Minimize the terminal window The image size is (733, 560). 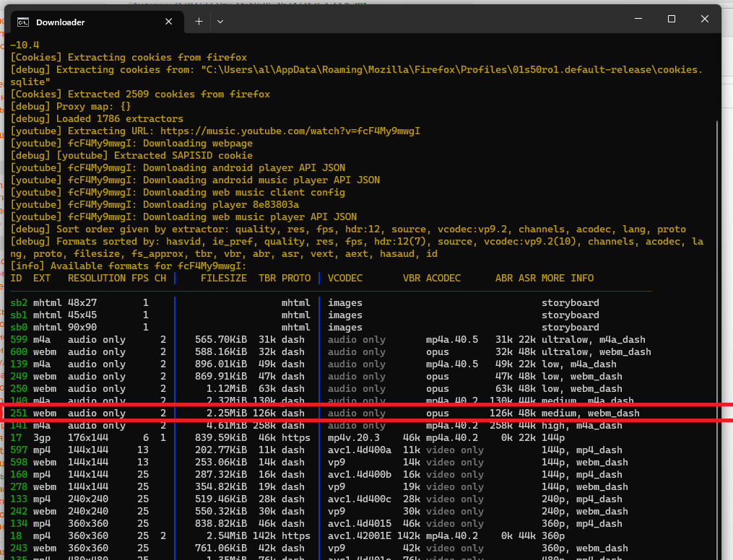(x=638, y=19)
